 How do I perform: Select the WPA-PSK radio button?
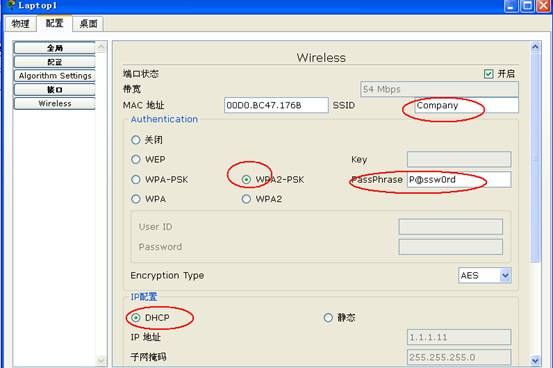coord(136,180)
